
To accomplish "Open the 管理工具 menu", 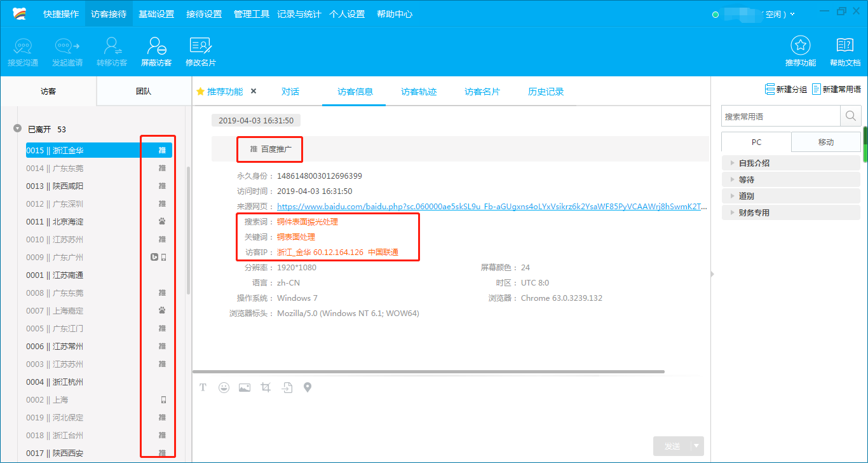I will point(252,14).
